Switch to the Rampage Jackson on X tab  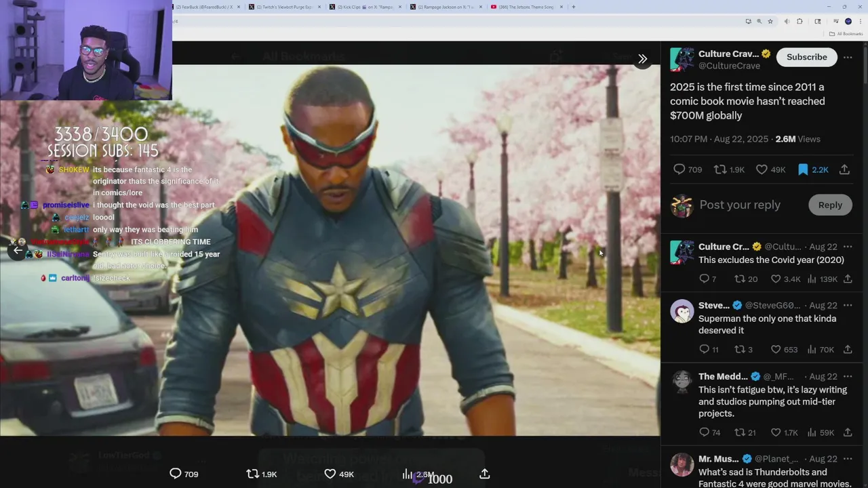446,7
